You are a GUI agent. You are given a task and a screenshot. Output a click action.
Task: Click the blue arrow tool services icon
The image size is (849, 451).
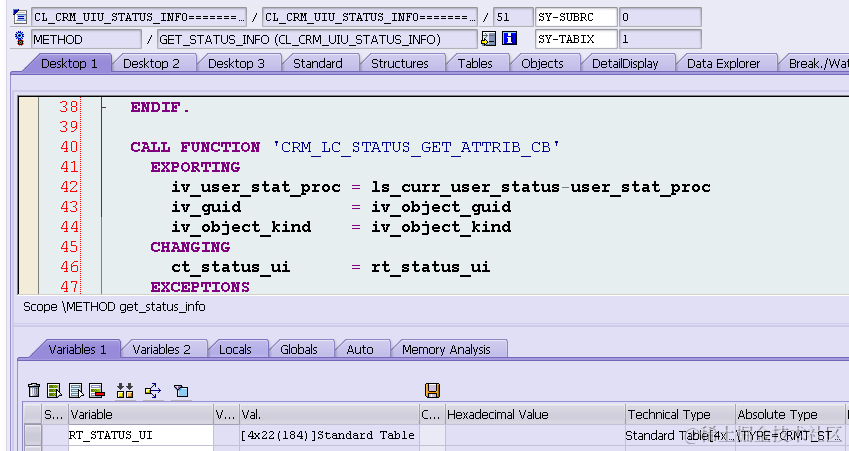pyautogui.click(x=153, y=390)
